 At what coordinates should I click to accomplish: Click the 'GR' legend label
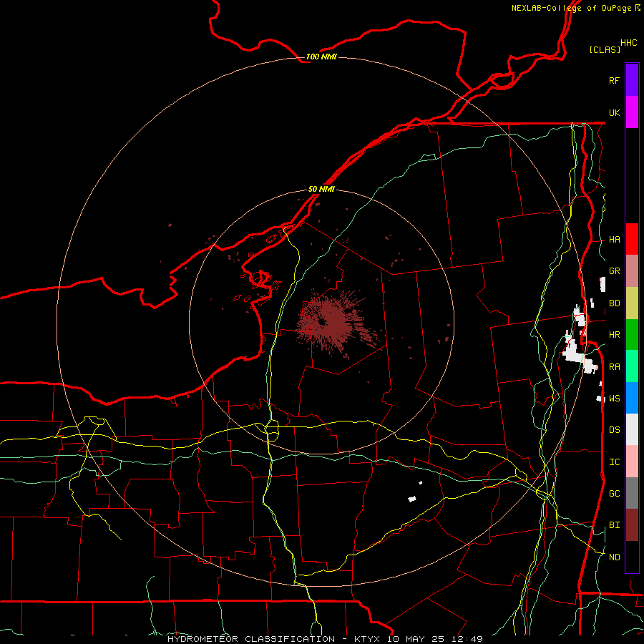tap(614, 271)
